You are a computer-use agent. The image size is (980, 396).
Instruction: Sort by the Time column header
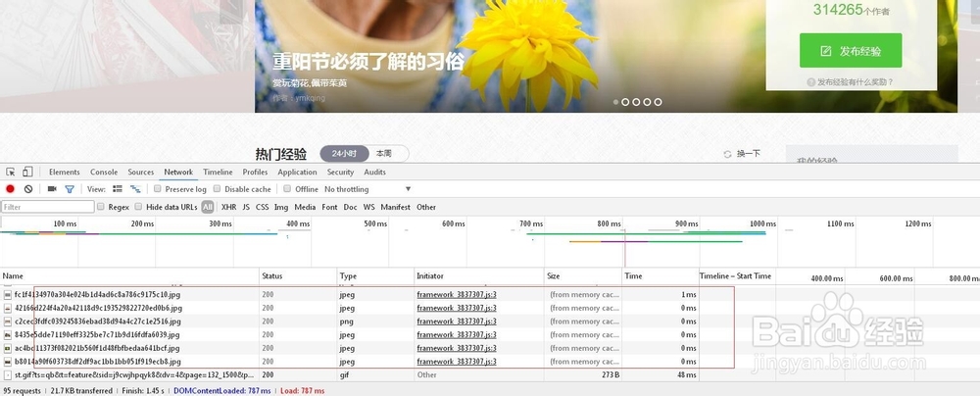click(661, 275)
